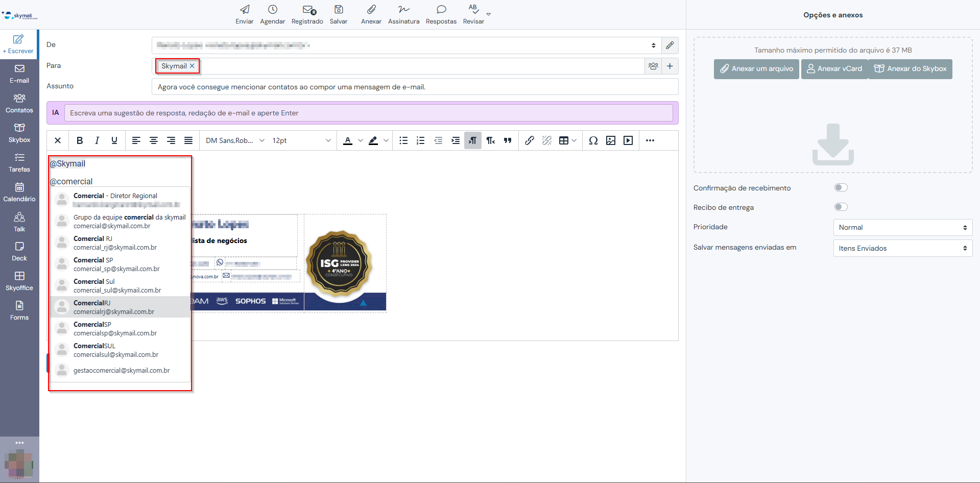The image size is (980, 483).
Task: Click the Anexar paperclip icon
Action: [371, 10]
